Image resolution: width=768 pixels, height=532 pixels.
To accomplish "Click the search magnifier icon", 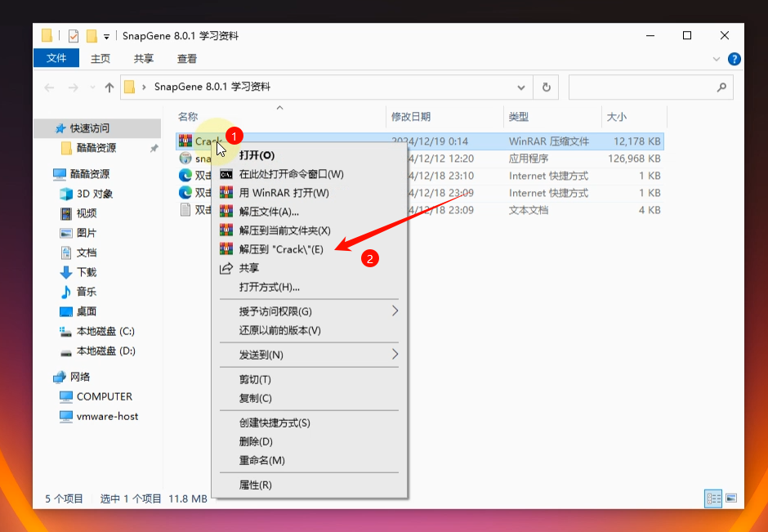I will [x=721, y=87].
